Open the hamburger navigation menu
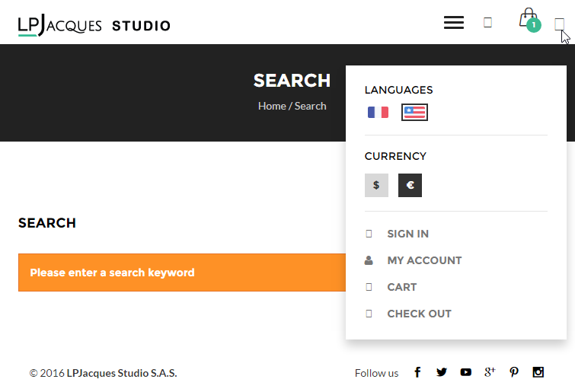Screen dimensions: 575x392 click(x=454, y=23)
